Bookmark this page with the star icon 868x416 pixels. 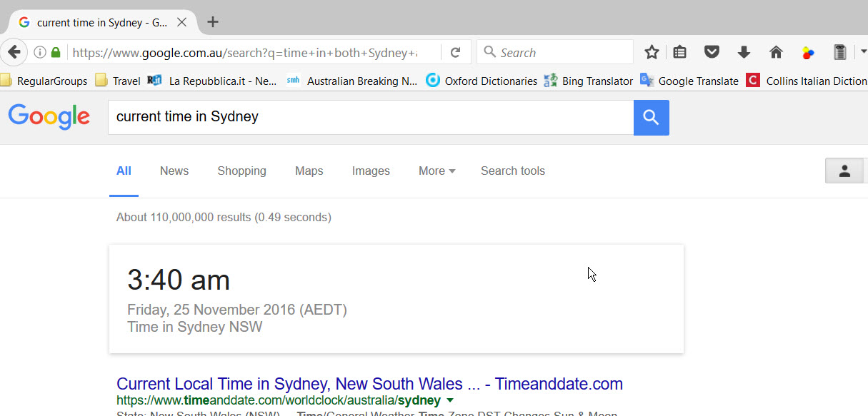(652, 52)
